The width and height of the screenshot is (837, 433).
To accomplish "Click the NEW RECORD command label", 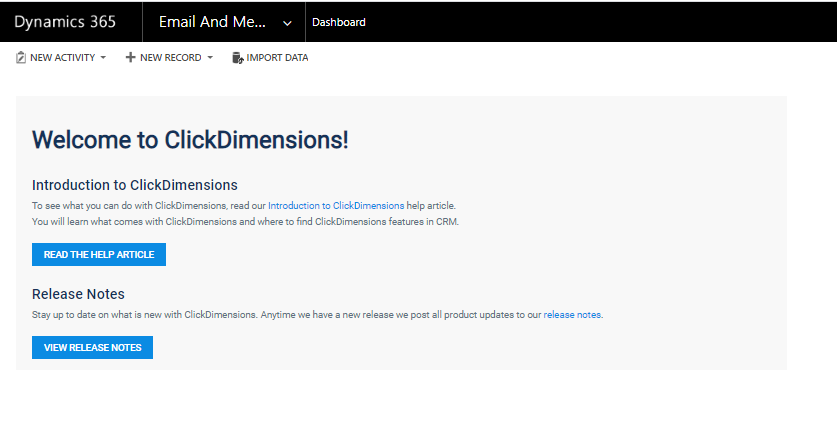I will 171,58.
